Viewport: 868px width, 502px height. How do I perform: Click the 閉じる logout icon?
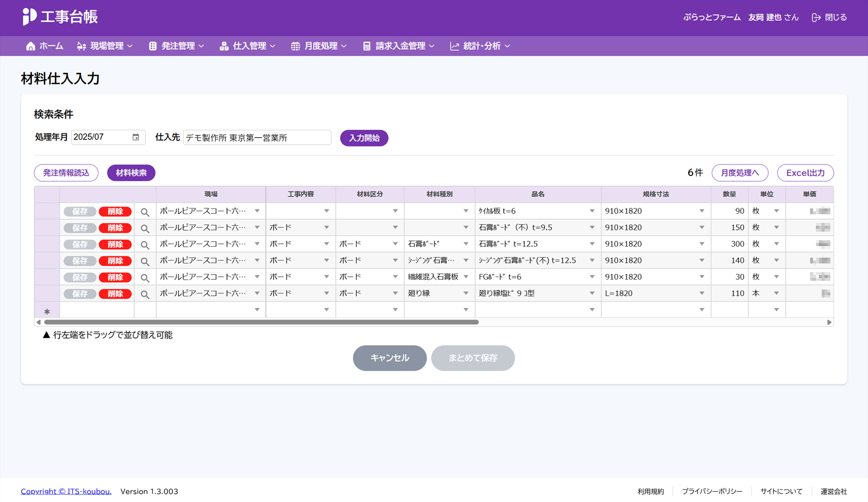[x=816, y=18]
